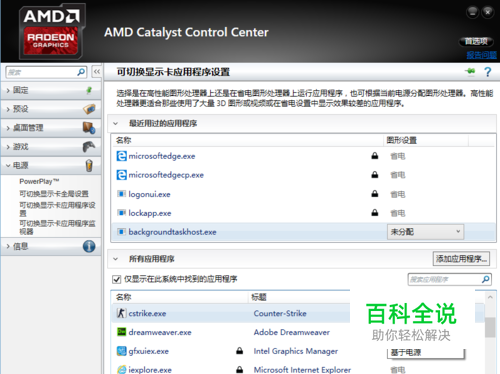Screen dimensions: 500x374
Task: Select the logonui.exe entry
Action: 149,194
